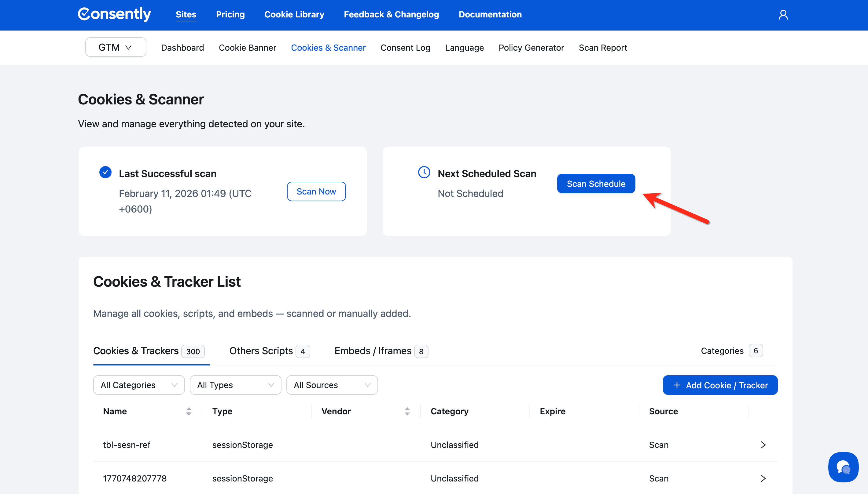Open the GTM site selector dropdown
This screenshot has width=868, height=494.
116,47
